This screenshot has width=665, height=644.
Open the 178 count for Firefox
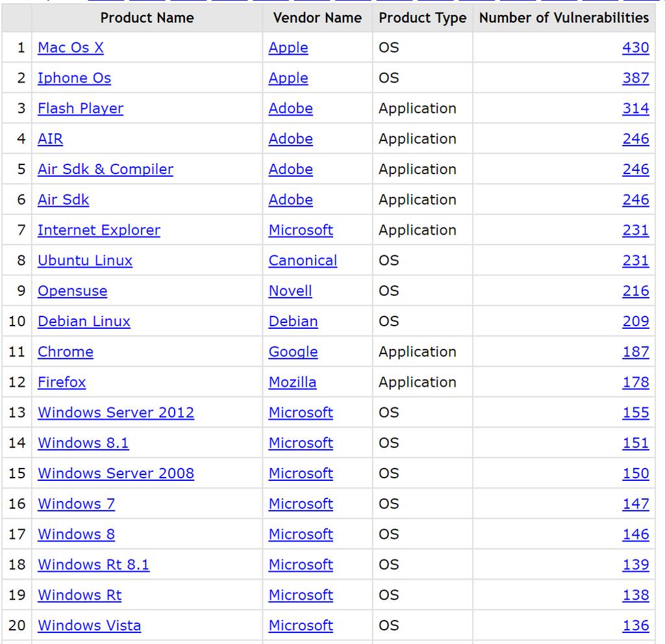pos(635,382)
